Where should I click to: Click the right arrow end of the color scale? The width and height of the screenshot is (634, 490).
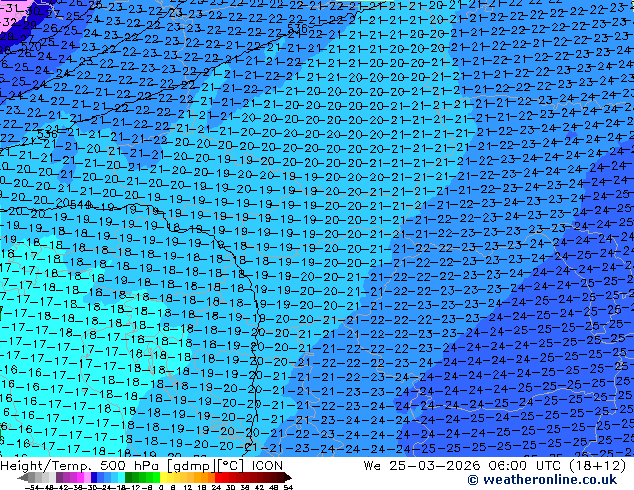point(288,477)
